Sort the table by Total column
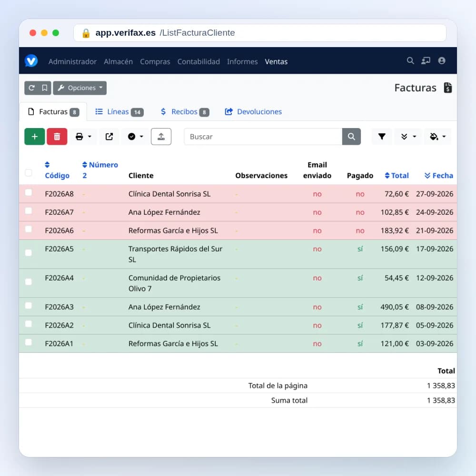476x476 pixels. click(x=397, y=176)
